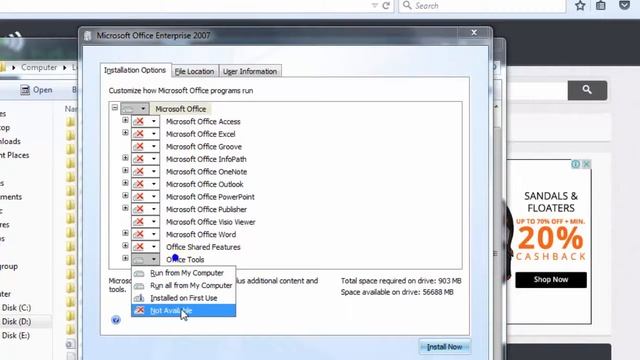This screenshot has height=360, width=640.
Task: Select the Microsoft Office root label
Action: [x=180, y=109]
